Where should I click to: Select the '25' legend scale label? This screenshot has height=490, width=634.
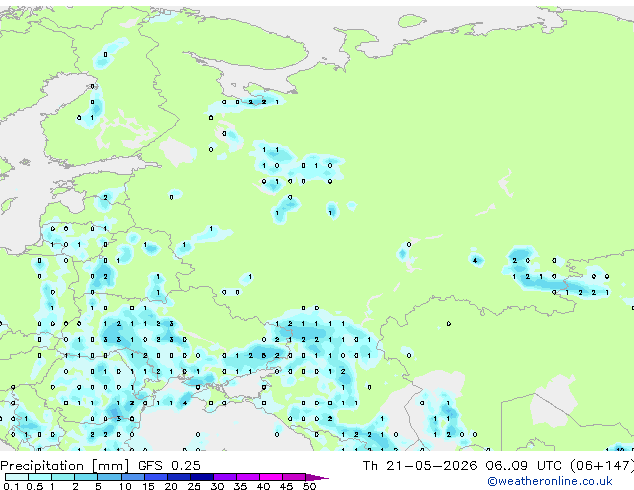194,486
